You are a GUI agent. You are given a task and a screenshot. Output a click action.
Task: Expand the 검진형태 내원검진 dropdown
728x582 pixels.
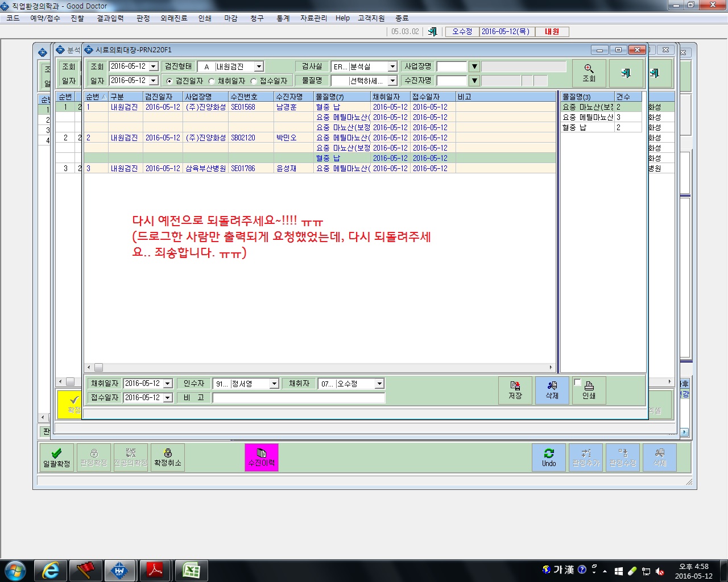(x=259, y=66)
